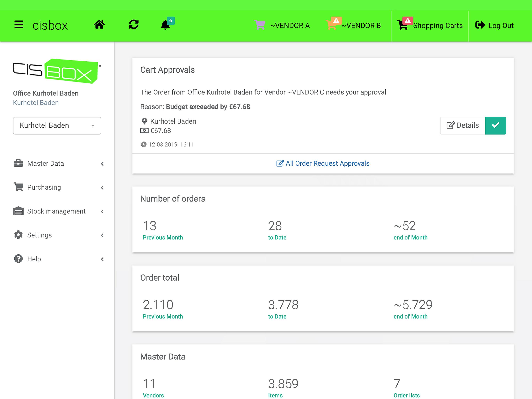Open the ~VENDOR A cart icon
This screenshot has width=532, height=399.
pyautogui.click(x=260, y=25)
